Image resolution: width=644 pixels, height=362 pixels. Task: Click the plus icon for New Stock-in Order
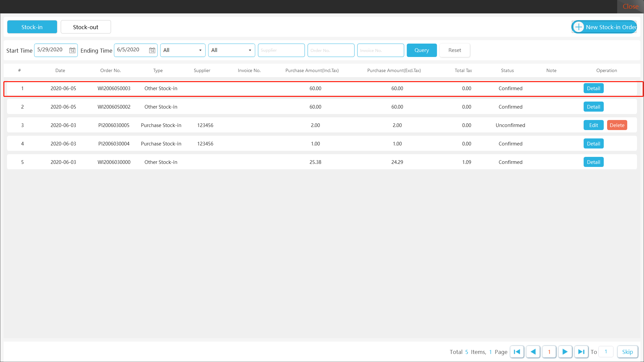click(x=579, y=27)
